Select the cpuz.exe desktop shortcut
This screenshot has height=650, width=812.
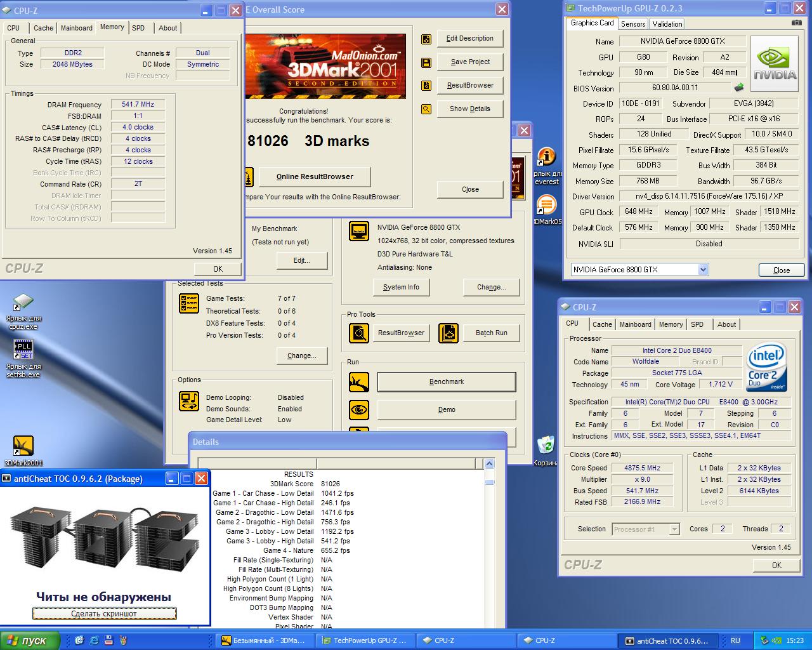[23, 312]
